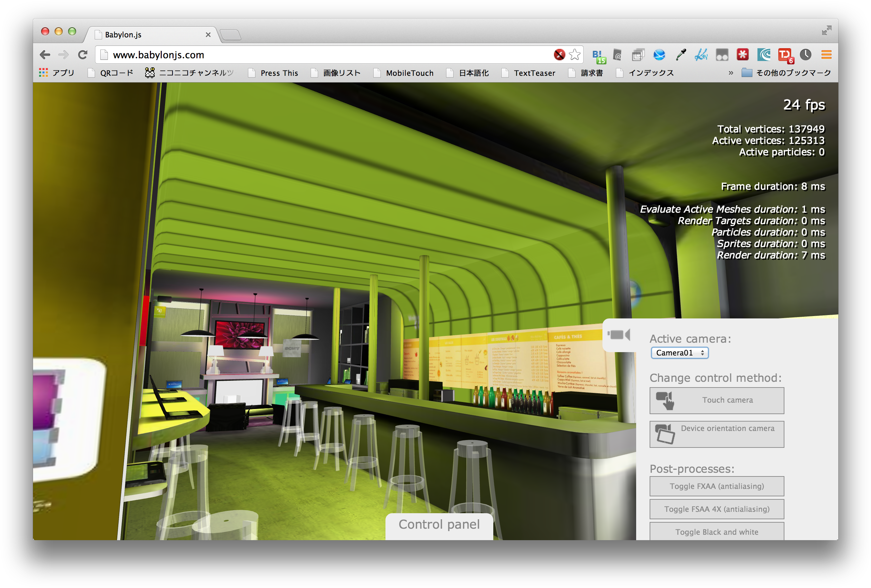
Task: Click the 24 fps counter
Action: [804, 104]
